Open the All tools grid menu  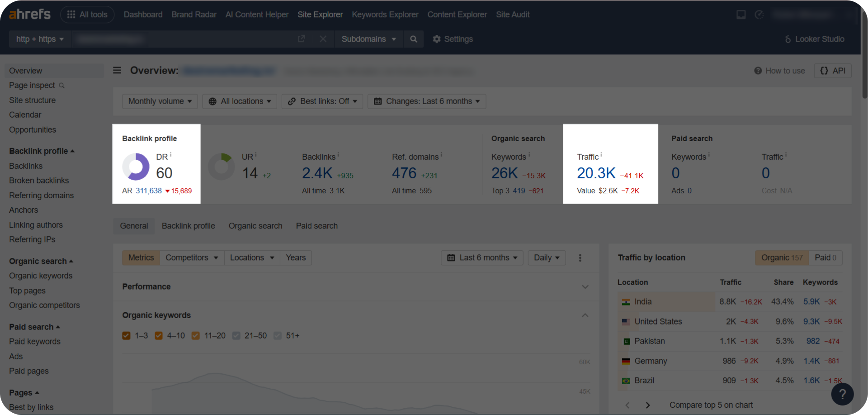pos(87,14)
